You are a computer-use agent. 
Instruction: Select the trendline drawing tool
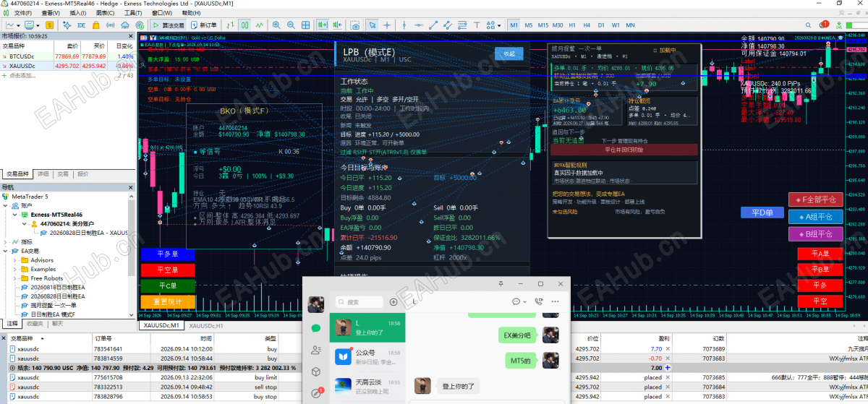click(433, 25)
